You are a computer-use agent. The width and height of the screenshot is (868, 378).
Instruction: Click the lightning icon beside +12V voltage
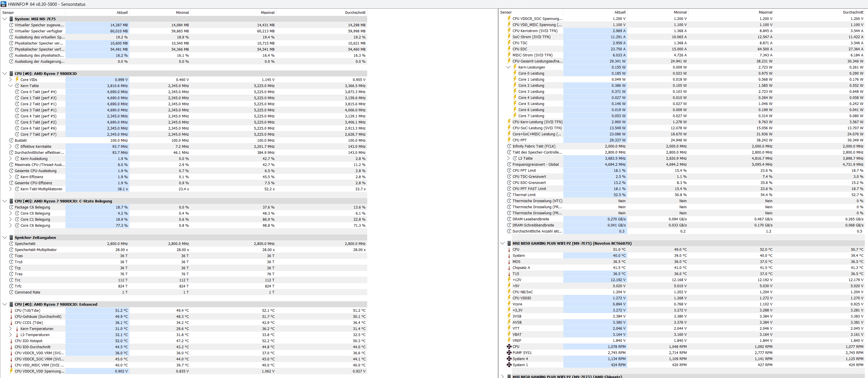509,280
